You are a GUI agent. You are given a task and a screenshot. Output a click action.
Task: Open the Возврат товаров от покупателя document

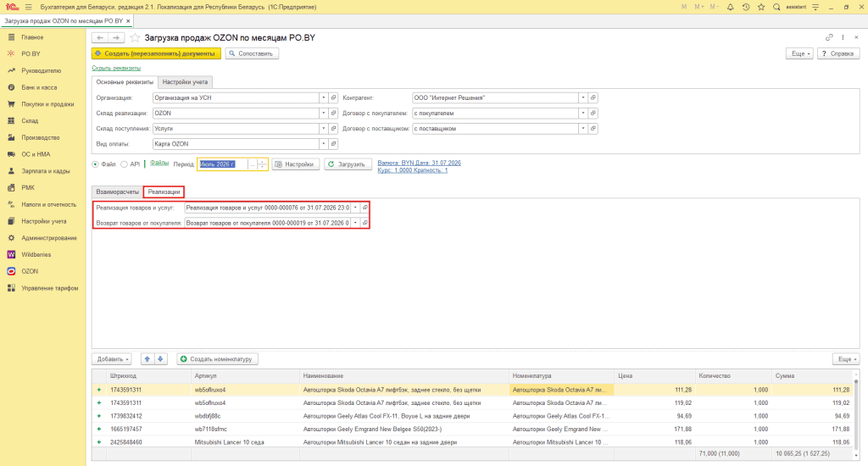pos(364,223)
